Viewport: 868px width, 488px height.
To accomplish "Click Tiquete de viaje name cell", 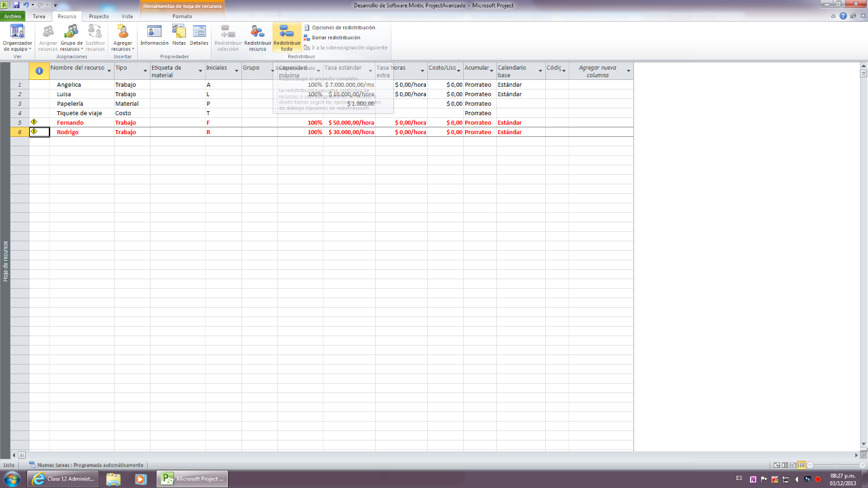I will [x=81, y=113].
